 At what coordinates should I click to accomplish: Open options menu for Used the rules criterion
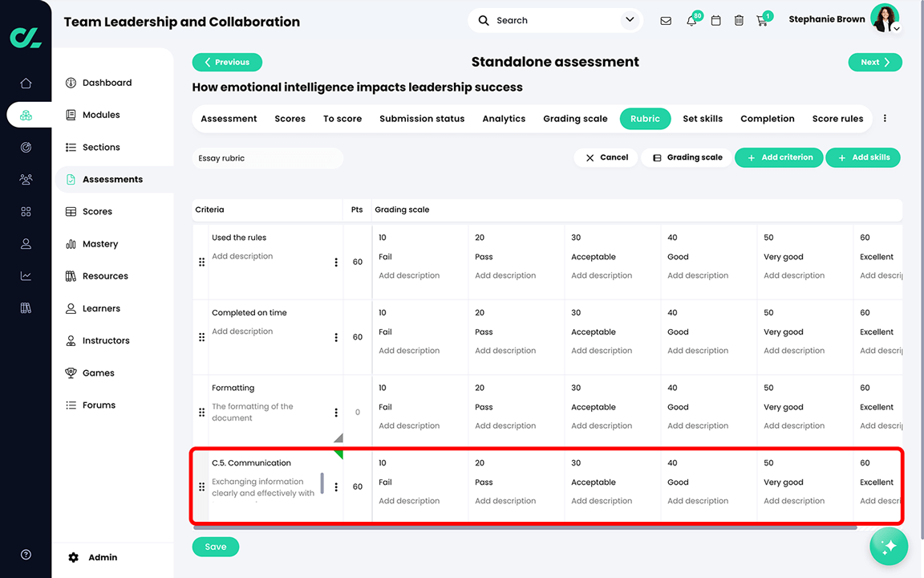[336, 263]
